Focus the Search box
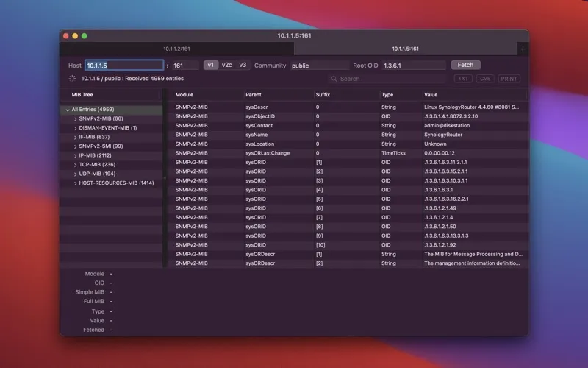This screenshot has height=368, width=588. (x=387, y=79)
